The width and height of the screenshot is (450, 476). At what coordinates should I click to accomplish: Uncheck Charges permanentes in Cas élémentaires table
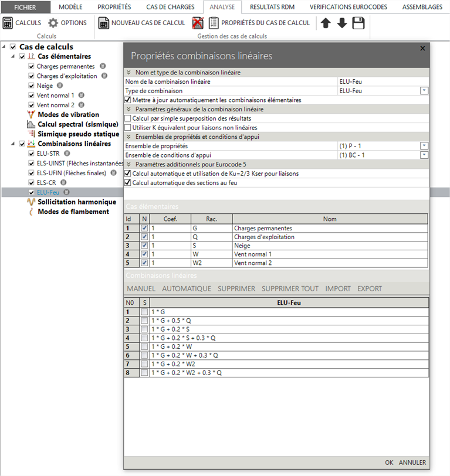pos(144,228)
